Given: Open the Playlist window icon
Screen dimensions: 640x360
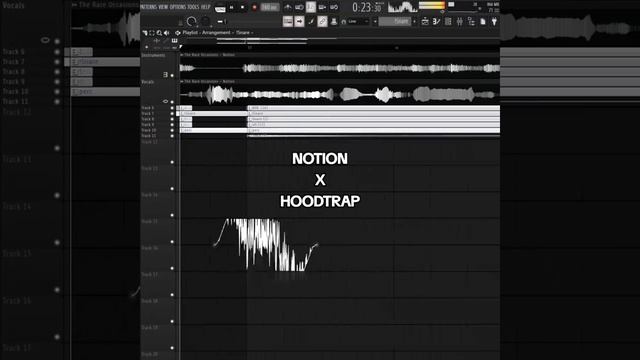Looking at the screenshot, I should pyautogui.click(x=425, y=22).
